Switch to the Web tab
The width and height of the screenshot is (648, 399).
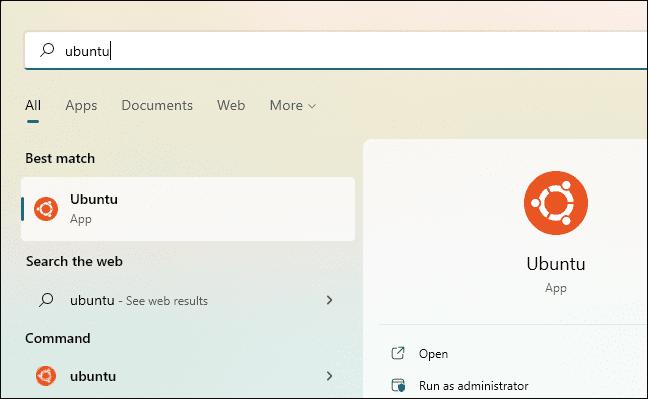231,105
